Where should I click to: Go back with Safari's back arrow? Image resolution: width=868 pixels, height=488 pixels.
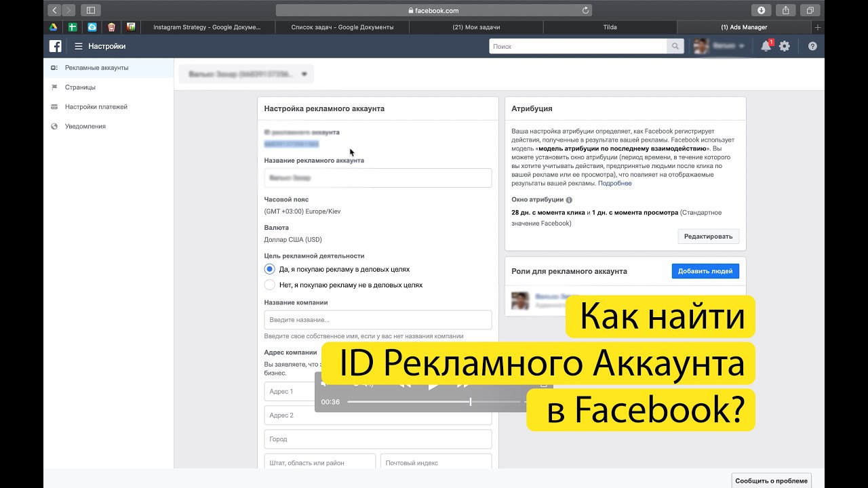(54, 10)
